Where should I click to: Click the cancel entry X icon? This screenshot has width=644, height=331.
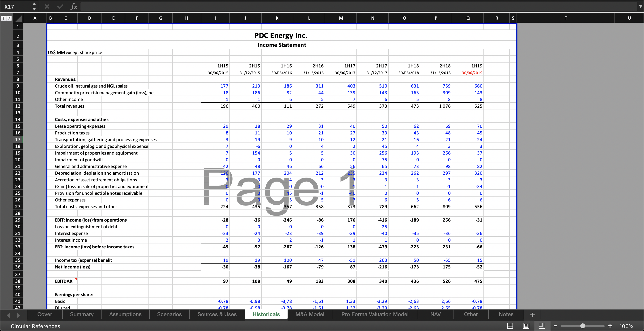click(47, 6)
